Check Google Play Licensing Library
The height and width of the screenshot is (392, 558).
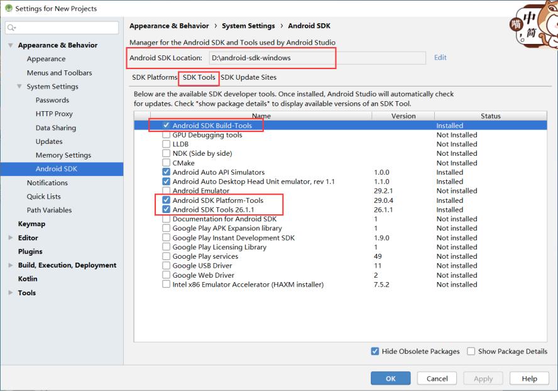166,247
